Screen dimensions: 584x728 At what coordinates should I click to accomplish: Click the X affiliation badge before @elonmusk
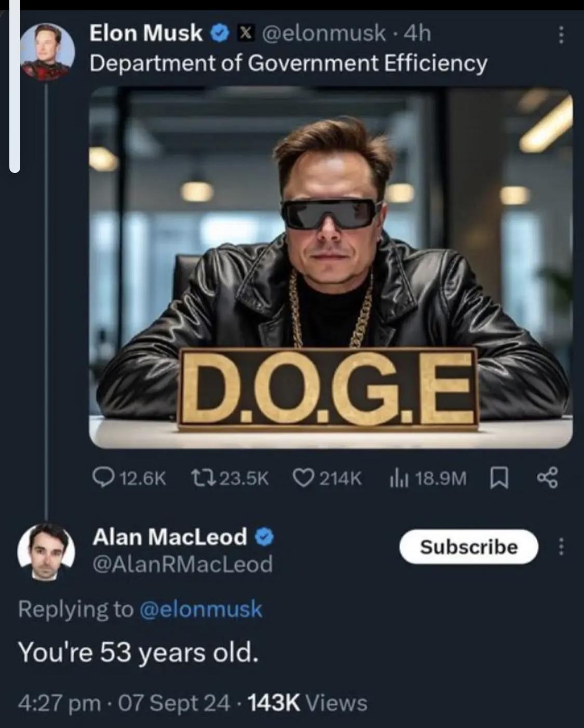coord(246,34)
